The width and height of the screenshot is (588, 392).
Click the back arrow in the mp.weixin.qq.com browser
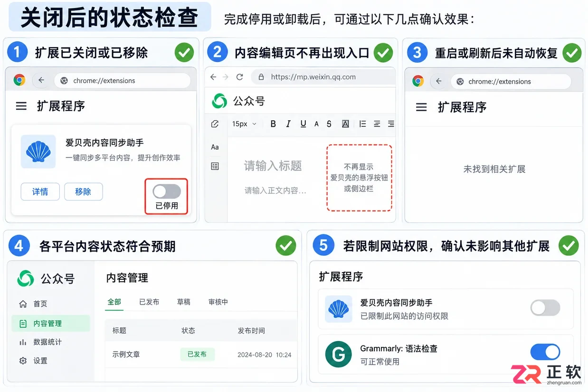pos(213,77)
